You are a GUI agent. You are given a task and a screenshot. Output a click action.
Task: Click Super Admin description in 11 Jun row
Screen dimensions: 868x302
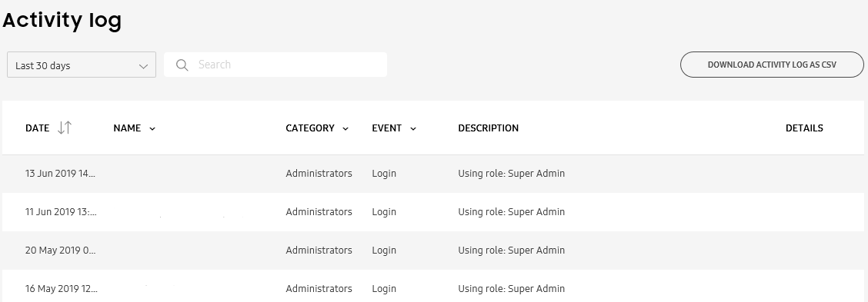pos(512,212)
